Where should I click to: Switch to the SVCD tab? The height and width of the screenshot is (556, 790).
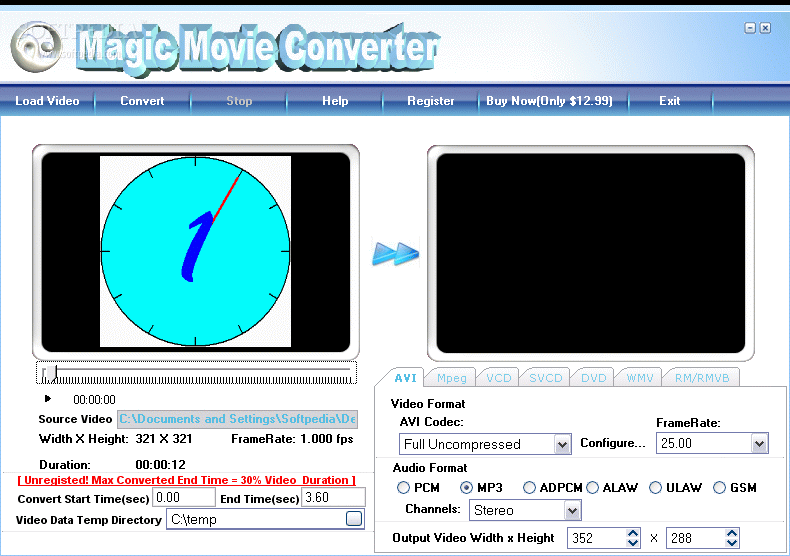tap(546, 378)
